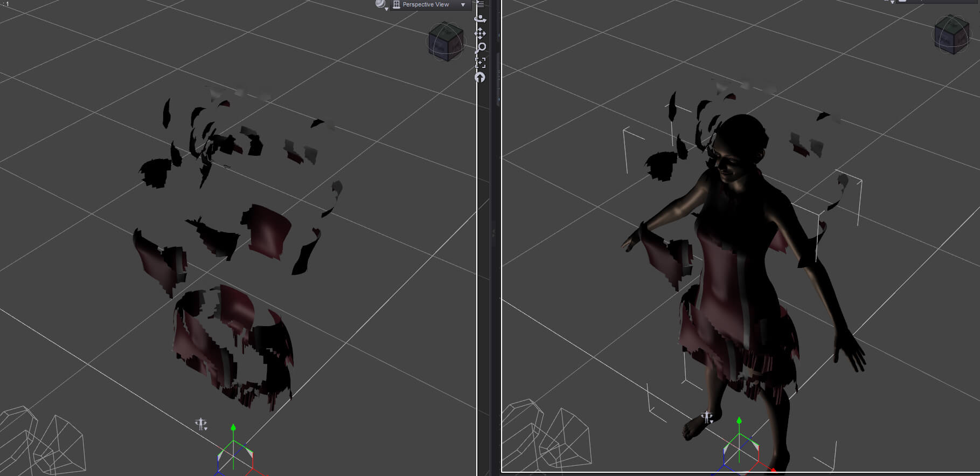980x476 pixels.
Task: Open the viewport options menu icon
Action: (x=481, y=4)
